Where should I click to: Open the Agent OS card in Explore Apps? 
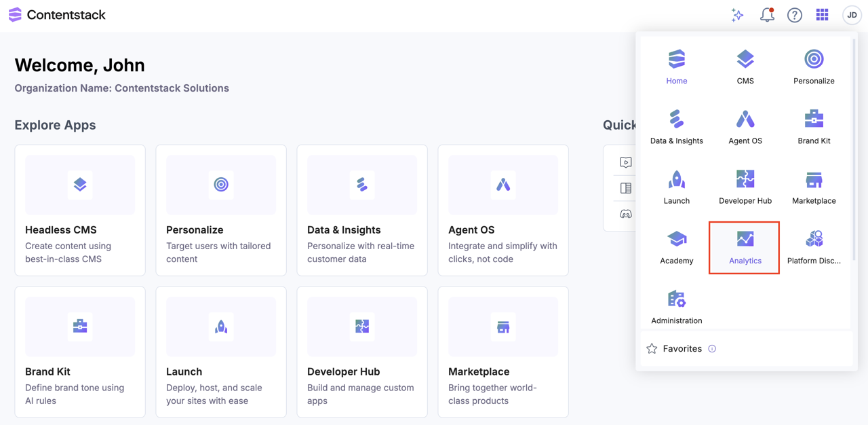pos(503,210)
